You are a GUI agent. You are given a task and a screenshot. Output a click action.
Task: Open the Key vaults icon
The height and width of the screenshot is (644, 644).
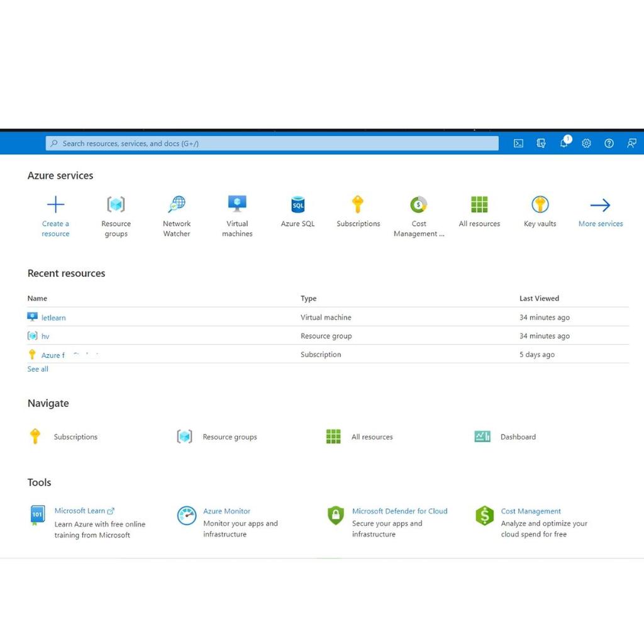point(540,204)
